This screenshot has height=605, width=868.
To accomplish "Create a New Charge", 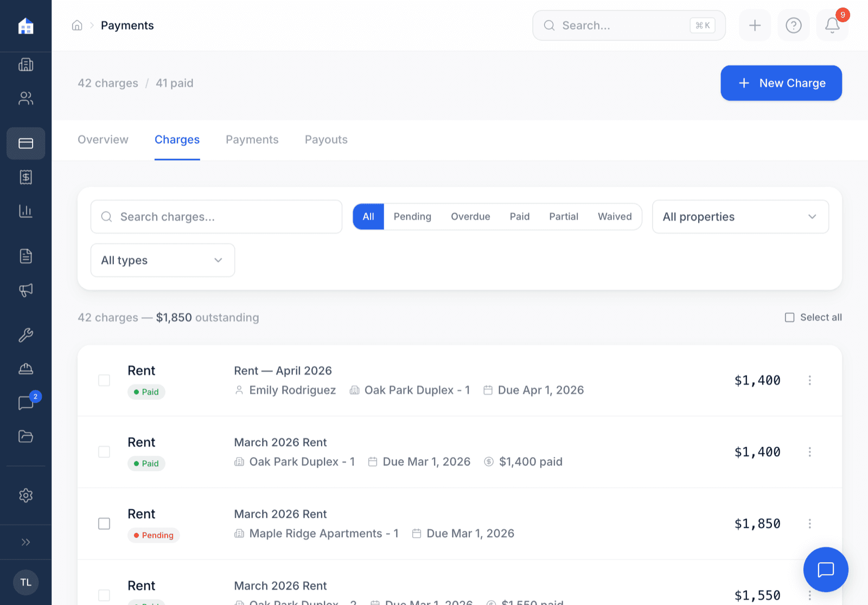I will [781, 83].
